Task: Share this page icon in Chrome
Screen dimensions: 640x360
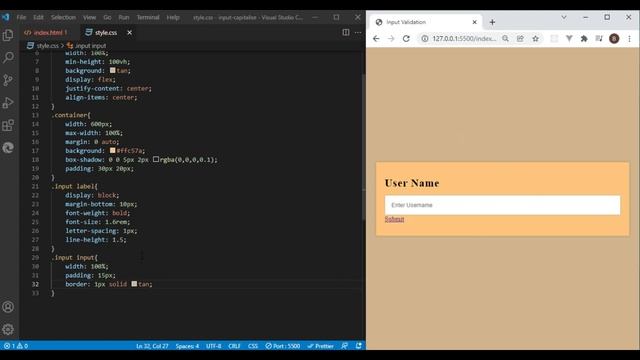Action: coord(520,38)
